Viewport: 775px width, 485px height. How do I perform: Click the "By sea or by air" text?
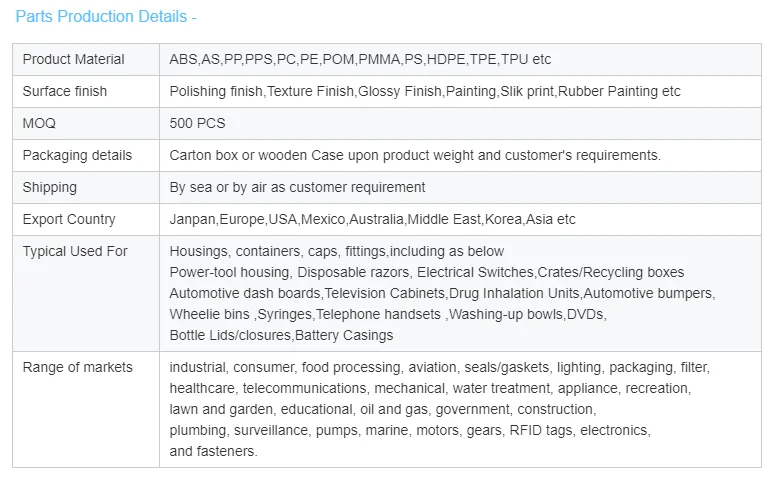(x=297, y=187)
